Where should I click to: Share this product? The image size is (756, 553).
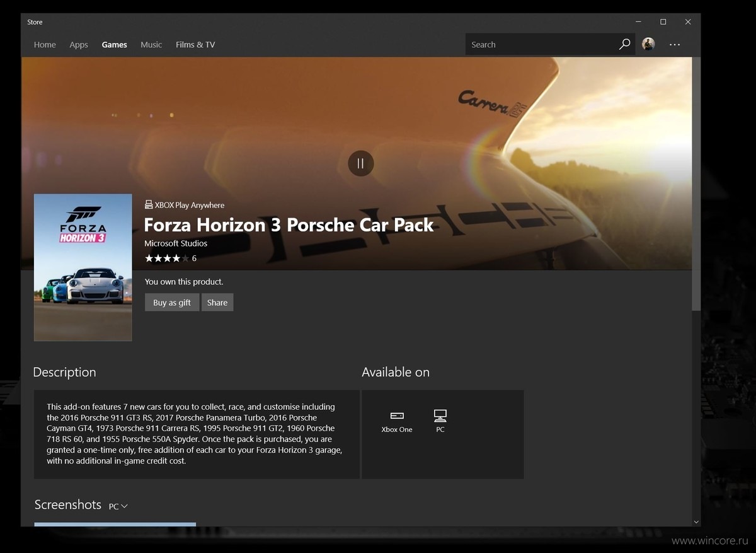217,303
